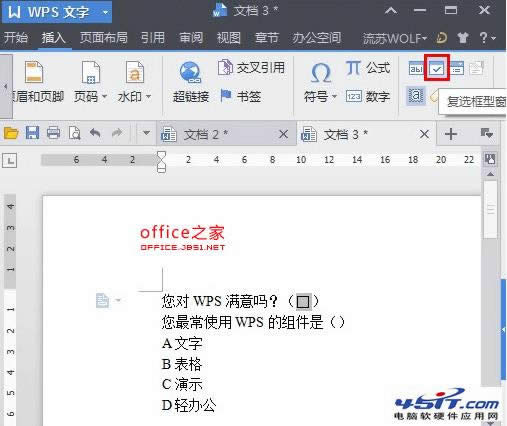Click the indent marker on the ruler
This screenshot has height=426, width=507.
(x=161, y=161)
